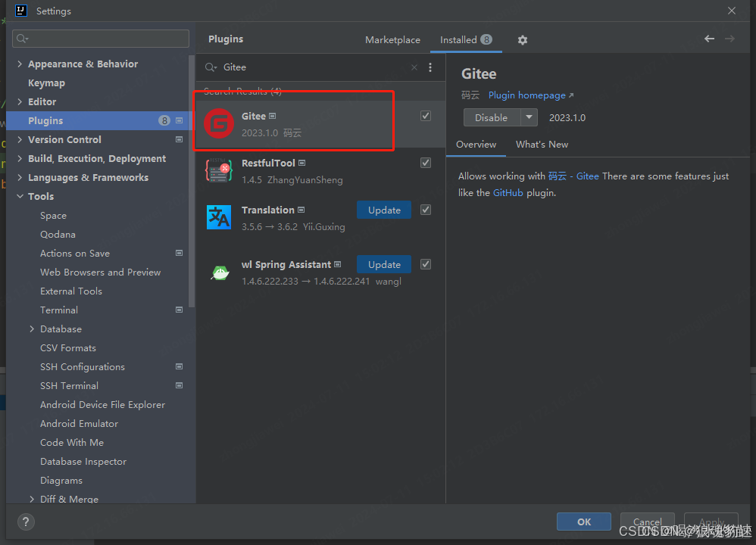
Task: Navigate forward with the right arrow
Action: pos(729,39)
